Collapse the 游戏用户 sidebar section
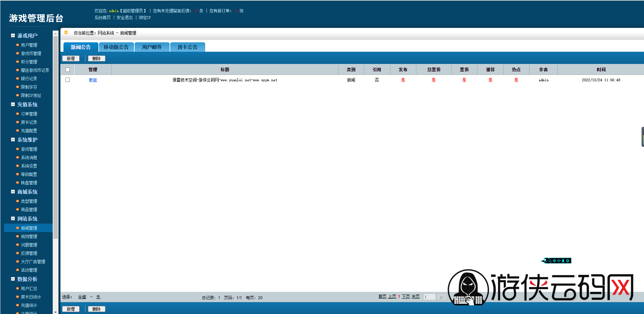644x314 pixels. tap(13, 35)
